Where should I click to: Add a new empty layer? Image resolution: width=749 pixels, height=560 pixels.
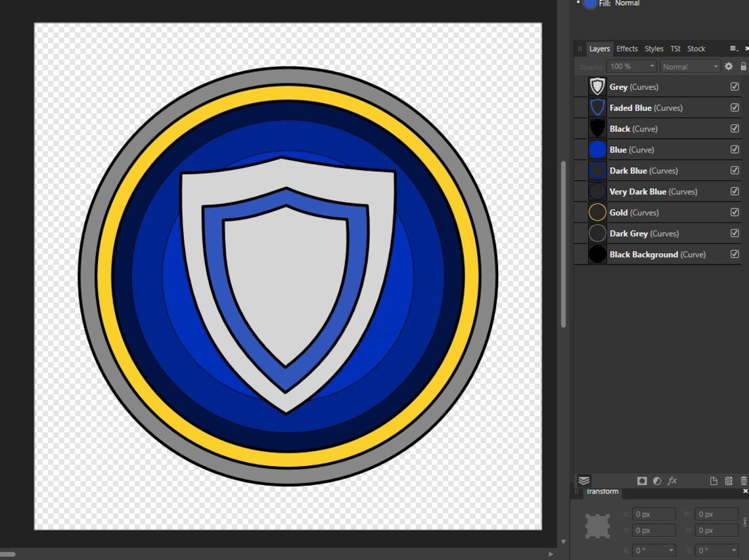tap(714, 481)
